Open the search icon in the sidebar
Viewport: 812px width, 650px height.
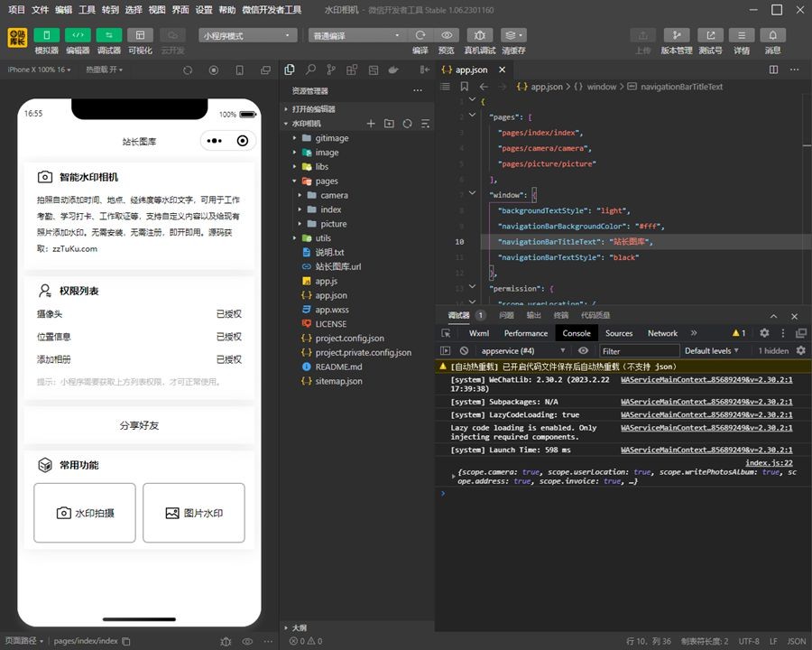pyautogui.click(x=310, y=70)
